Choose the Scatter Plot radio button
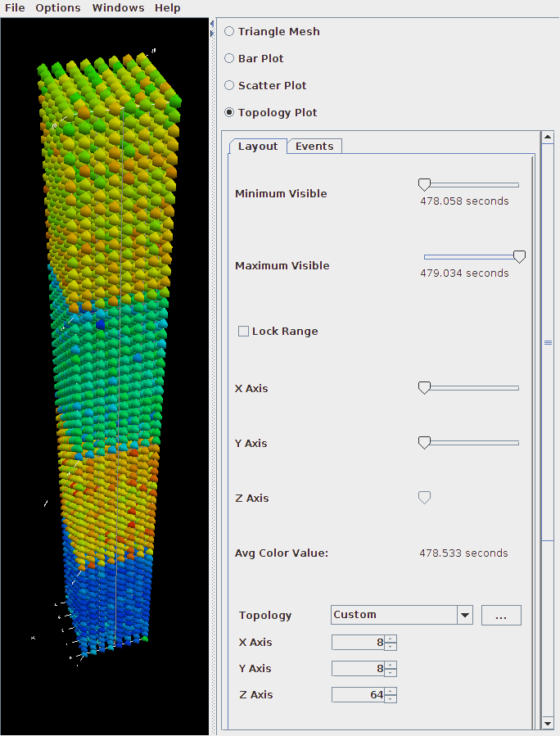The image size is (560, 736). click(229, 85)
